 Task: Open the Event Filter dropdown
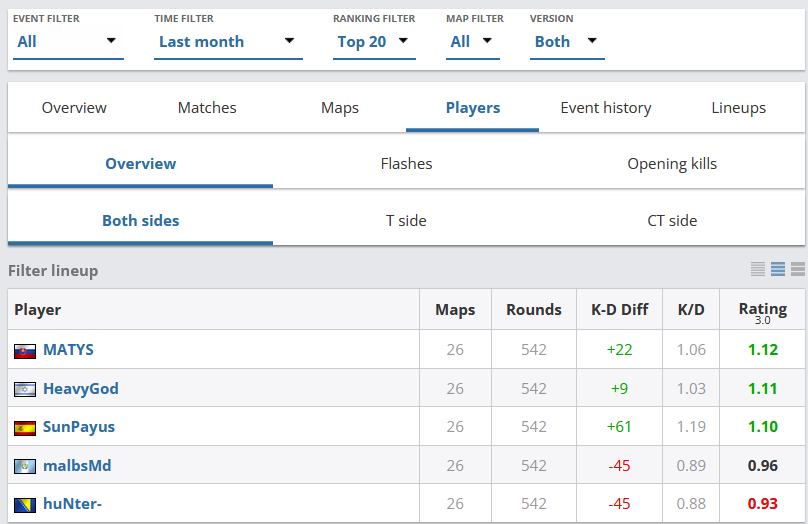pos(68,41)
